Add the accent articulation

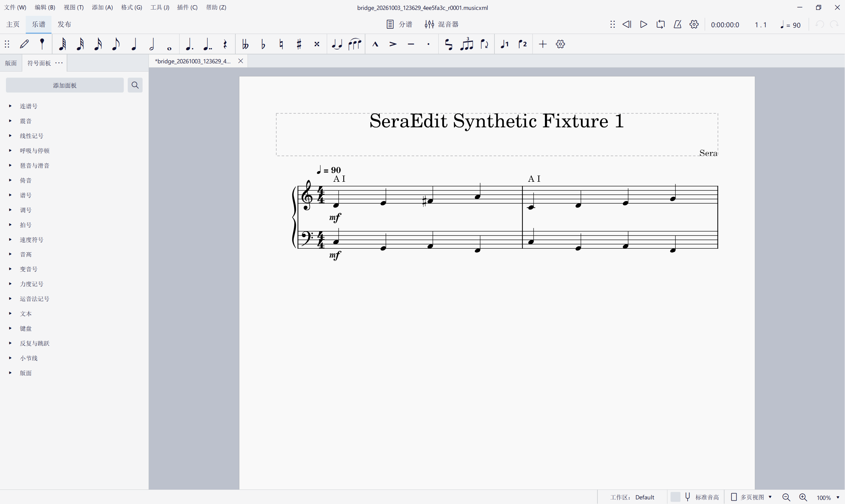tap(393, 44)
